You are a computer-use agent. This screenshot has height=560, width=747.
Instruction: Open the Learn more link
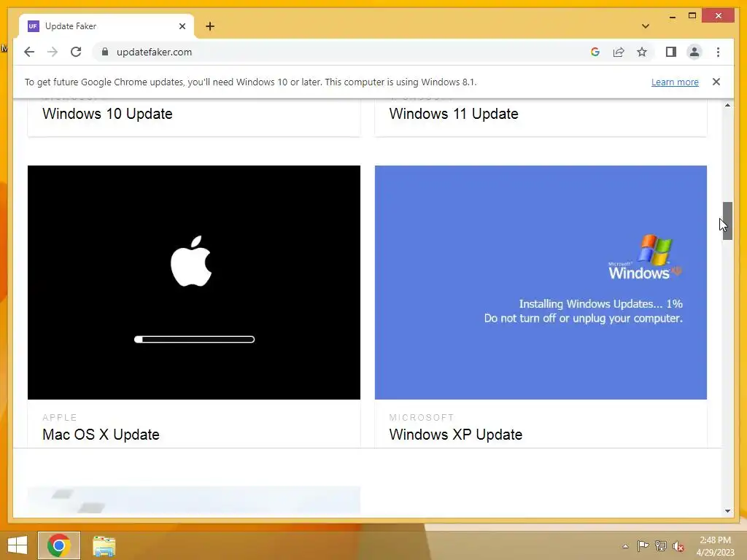pyautogui.click(x=675, y=82)
